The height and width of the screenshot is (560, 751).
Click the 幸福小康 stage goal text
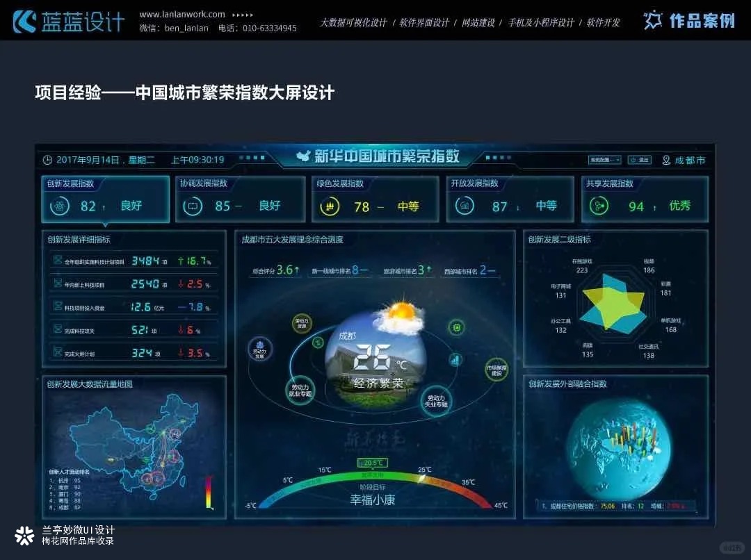(x=373, y=500)
